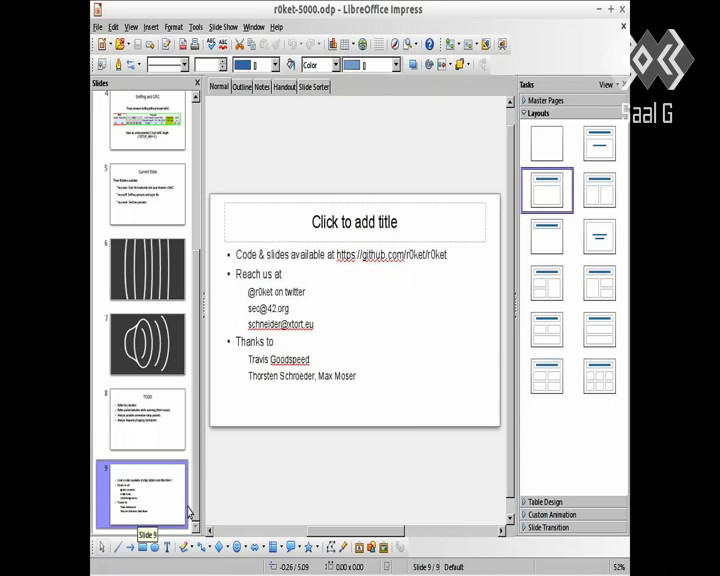Export directly as PDF

click(183, 44)
